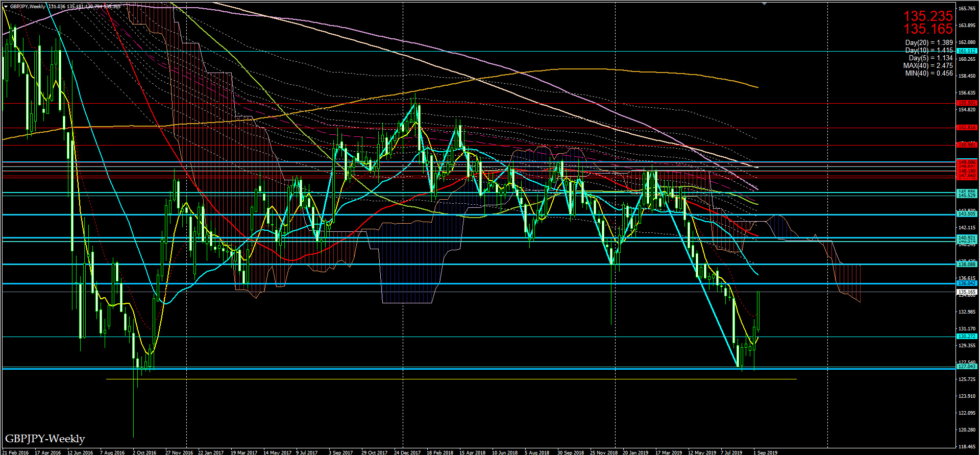This screenshot has height=455, width=980.
Task: Click the red 155.501 price tag
Action: coord(967,103)
